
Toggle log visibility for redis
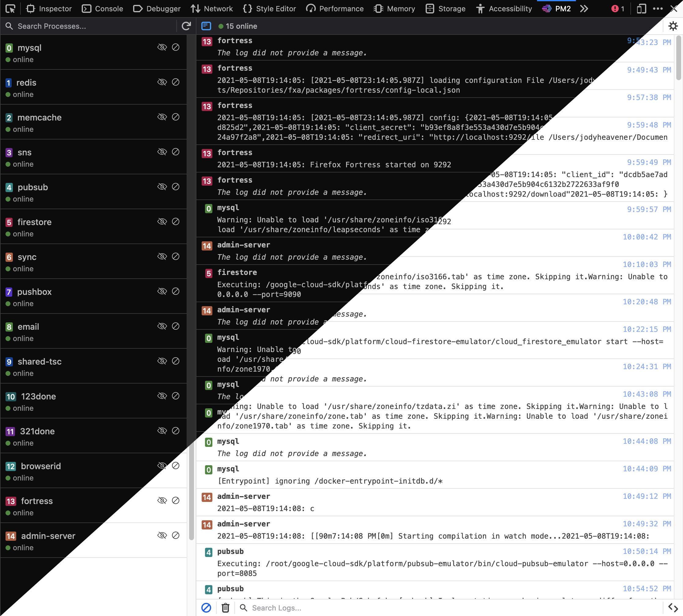point(162,82)
